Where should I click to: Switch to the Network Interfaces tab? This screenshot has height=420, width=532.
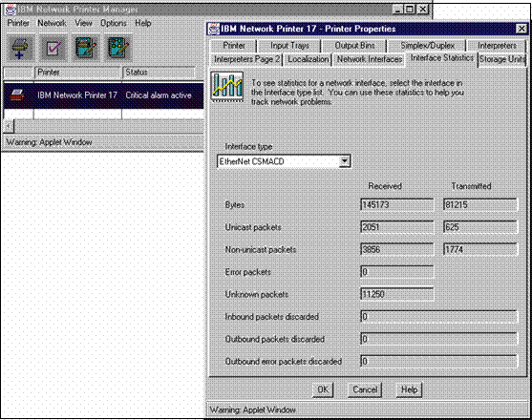(369, 59)
